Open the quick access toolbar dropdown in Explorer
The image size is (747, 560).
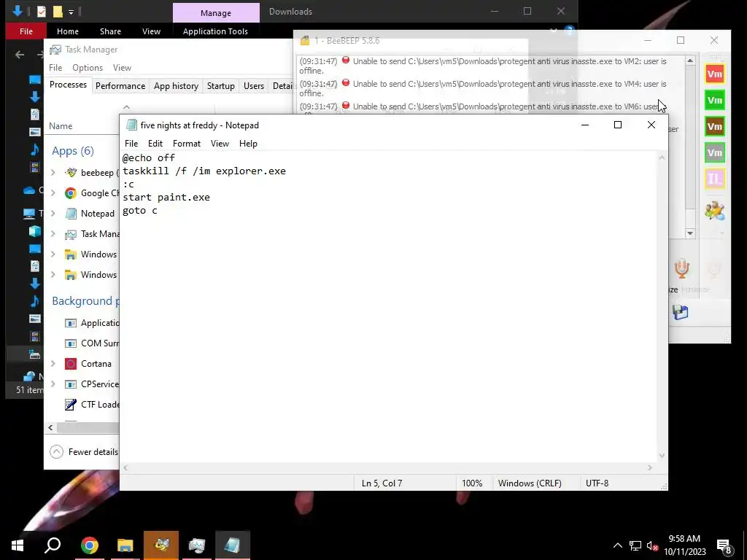click(x=71, y=12)
